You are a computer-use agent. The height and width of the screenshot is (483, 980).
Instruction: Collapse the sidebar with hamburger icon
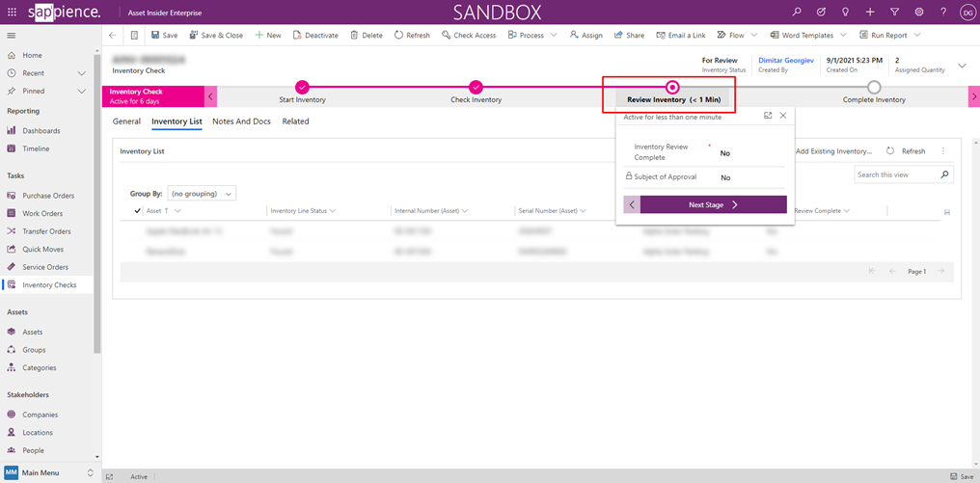[x=12, y=36]
